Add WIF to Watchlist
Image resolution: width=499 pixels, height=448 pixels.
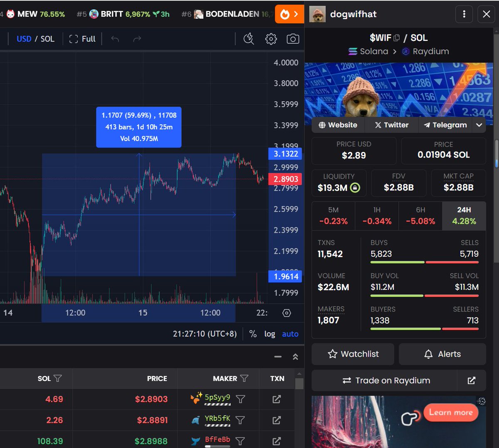pyautogui.click(x=353, y=354)
